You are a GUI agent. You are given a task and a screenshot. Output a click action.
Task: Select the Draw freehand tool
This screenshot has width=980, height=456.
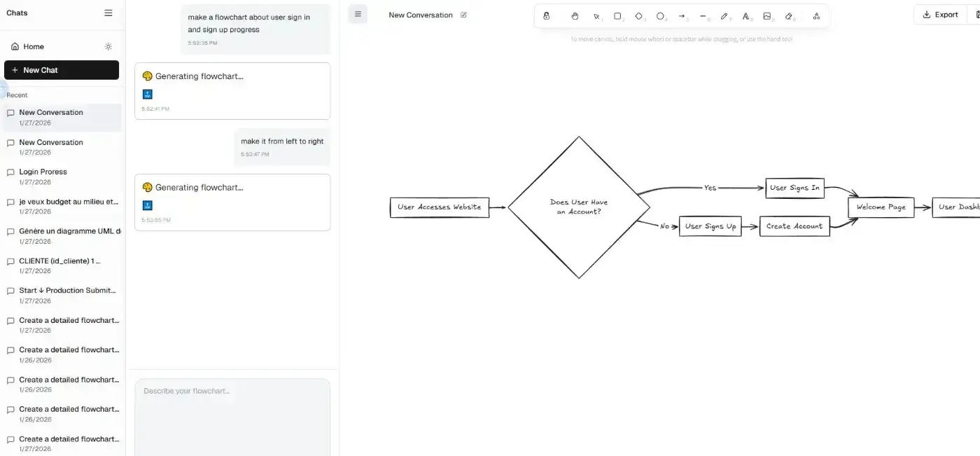[x=724, y=15]
